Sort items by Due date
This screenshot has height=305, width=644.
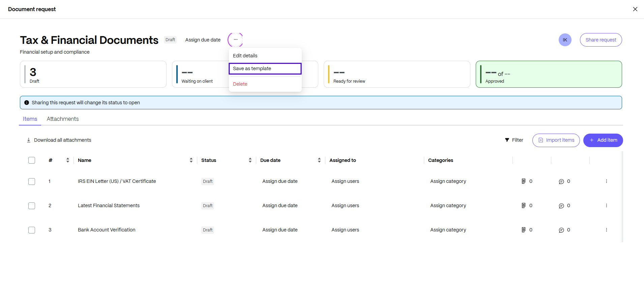click(319, 160)
